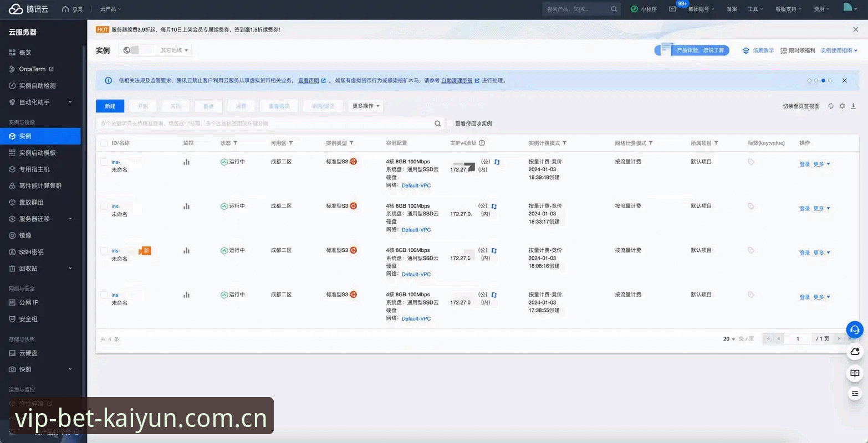Select checkbox of instance created 18:08:16
Screen dimensions: 868x443
[x=104, y=250]
